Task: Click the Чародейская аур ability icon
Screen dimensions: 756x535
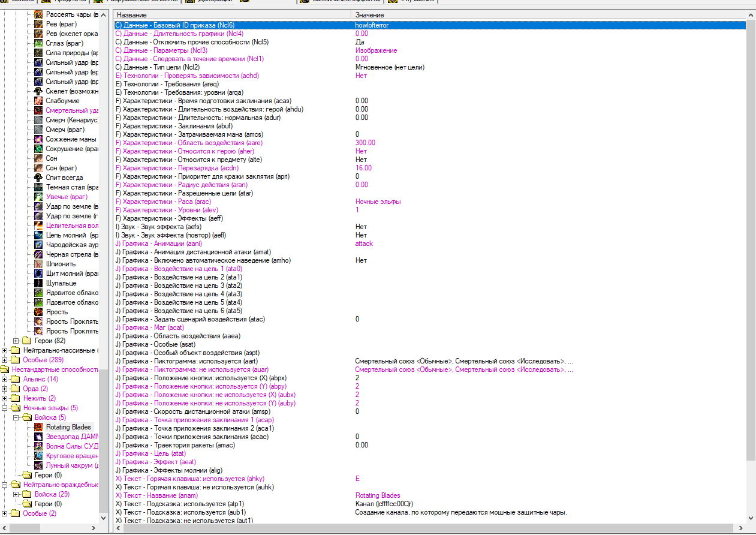Action: coord(38,245)
